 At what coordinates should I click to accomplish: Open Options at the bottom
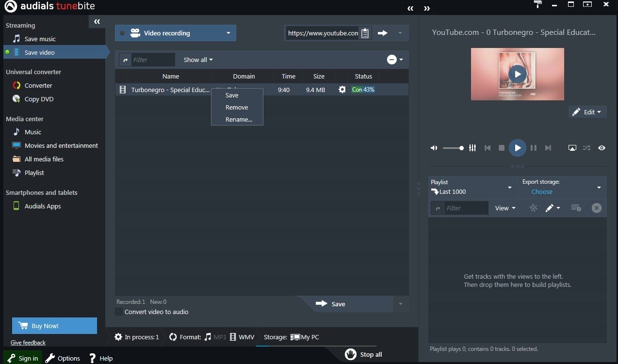63,358
